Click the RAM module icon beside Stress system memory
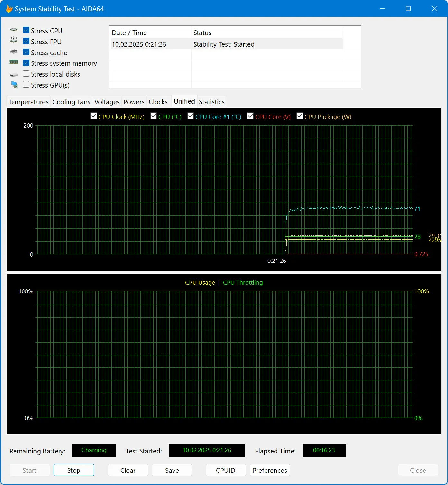Viewport: 448px width, 485px height. [x=14, y=62]
